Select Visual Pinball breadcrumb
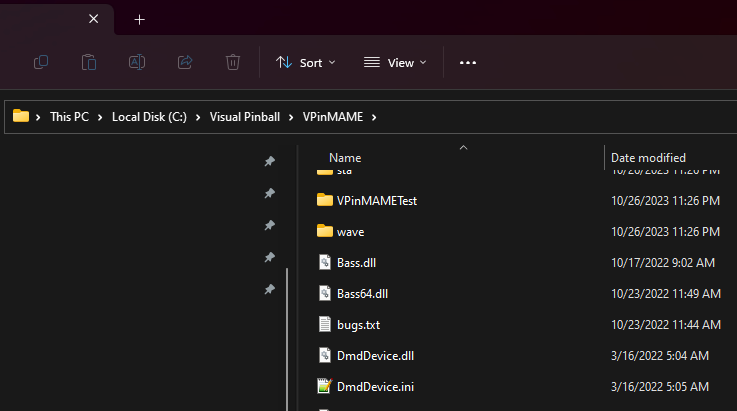The height and width of the screenshot is (411, 737). [245, 117]
